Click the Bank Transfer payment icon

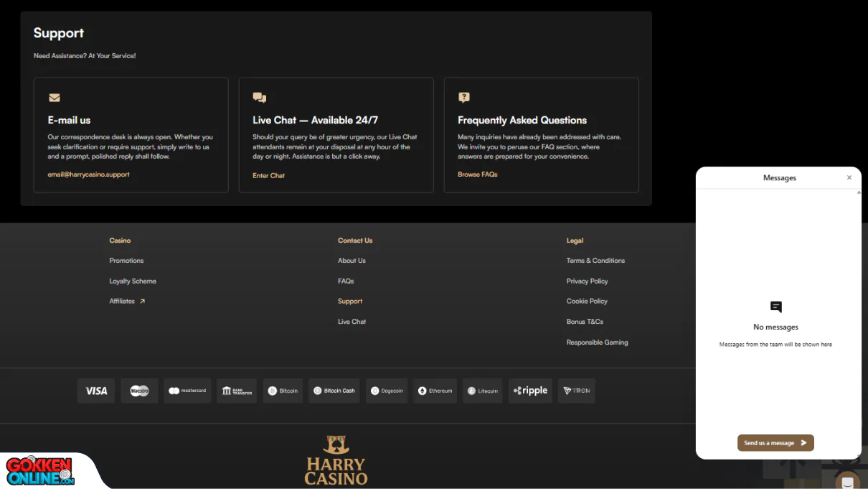tap(237, 391)
